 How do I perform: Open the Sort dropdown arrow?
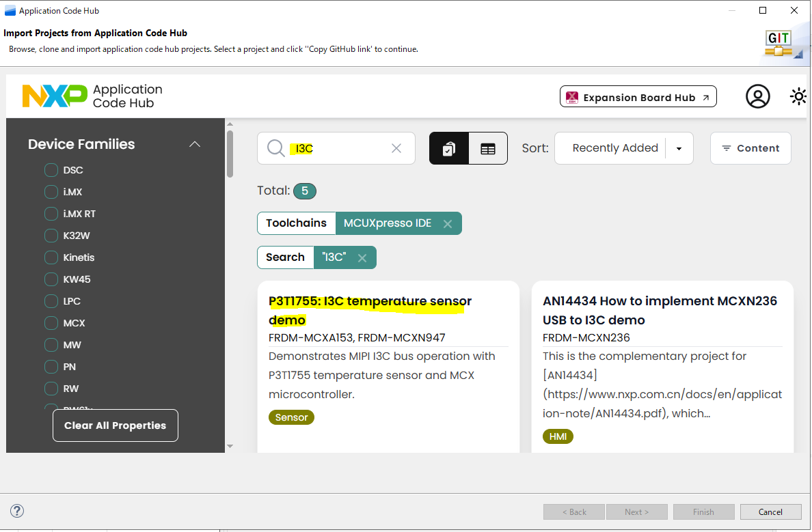679,149
